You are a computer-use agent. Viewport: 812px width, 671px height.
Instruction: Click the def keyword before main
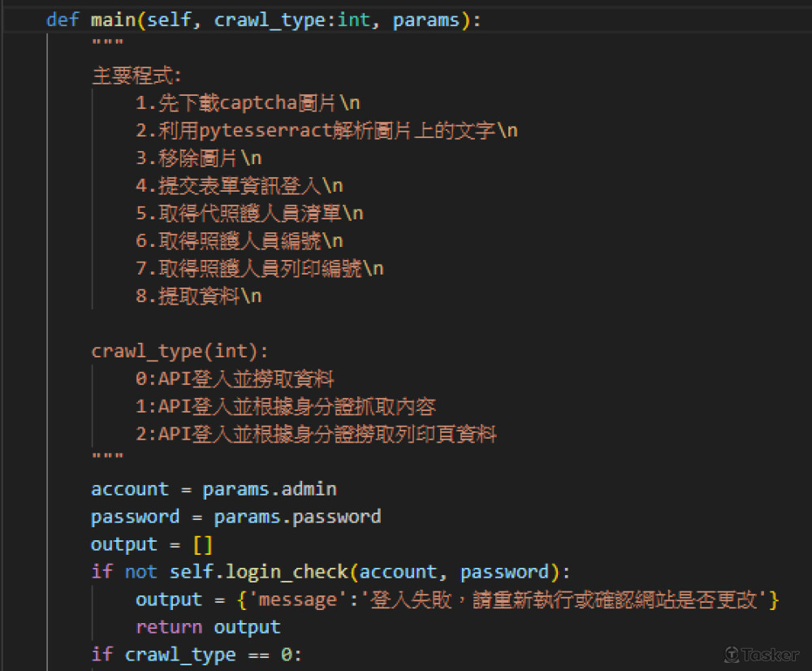[63, 20]
